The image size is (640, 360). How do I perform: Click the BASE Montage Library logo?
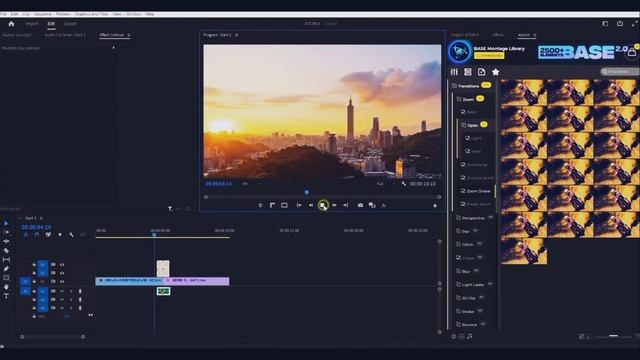tap(460, 52)
